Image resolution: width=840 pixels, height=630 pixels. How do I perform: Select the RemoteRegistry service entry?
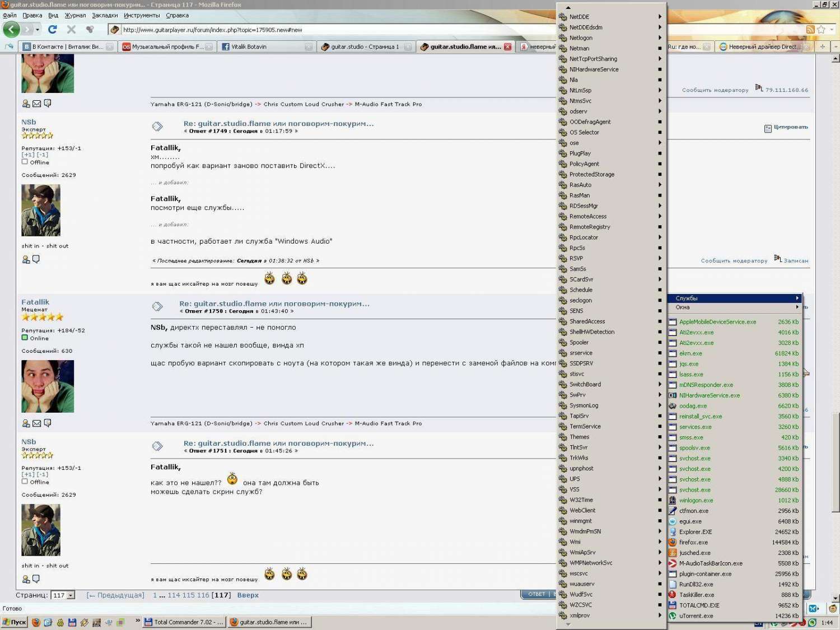610,227
